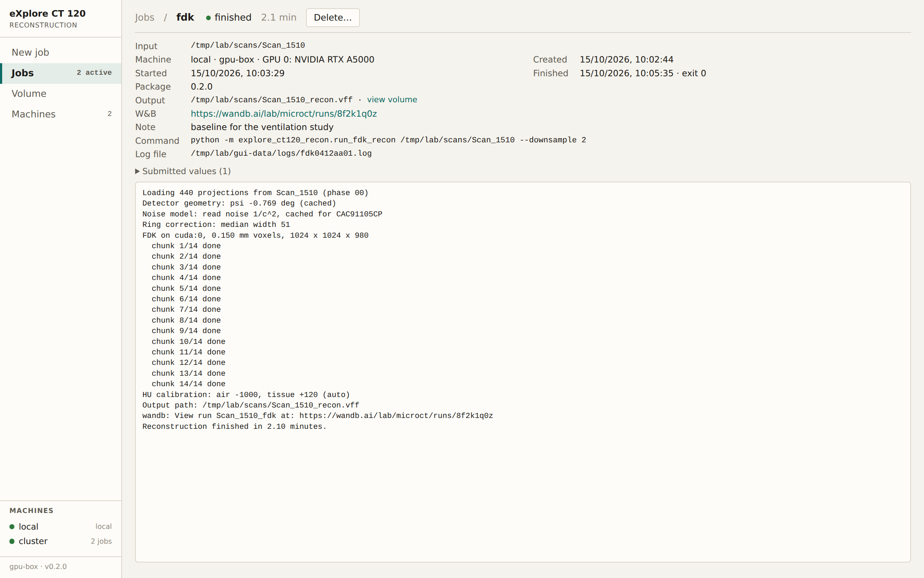Click 'Reconstruction finished in 2.10 minutes.' line
This screenshot has height=578, width=924.
point(235,427)
